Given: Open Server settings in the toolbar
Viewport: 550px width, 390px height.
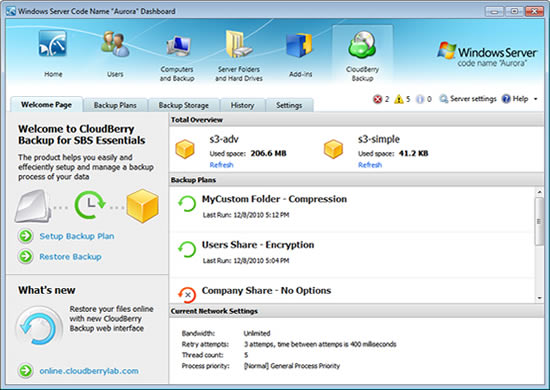Looking at the screenshot, I should (468, 99).
